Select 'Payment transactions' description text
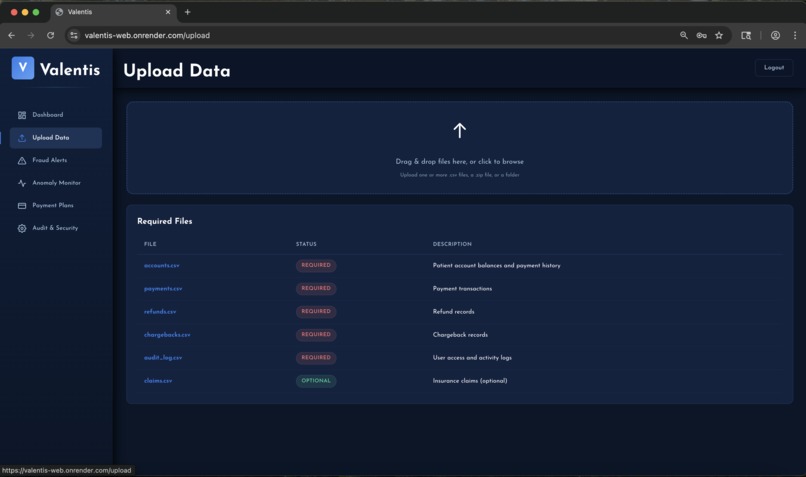This screenshot has height=477, width=806. [462, 289]
